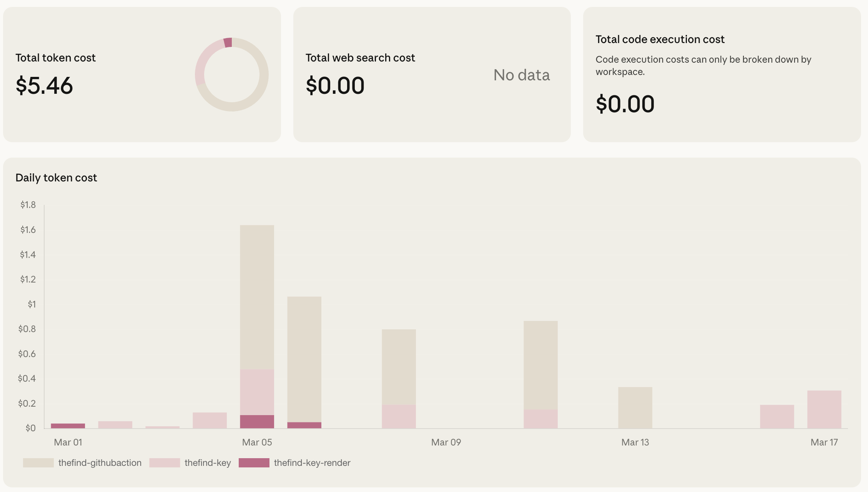Click the Total code execution cost heading
This screenshot has width=868, height=492.
(660, 39)
